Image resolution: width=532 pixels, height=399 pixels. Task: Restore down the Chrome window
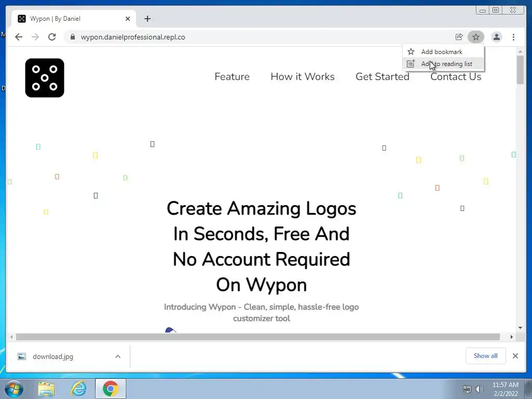coord(496,10)
